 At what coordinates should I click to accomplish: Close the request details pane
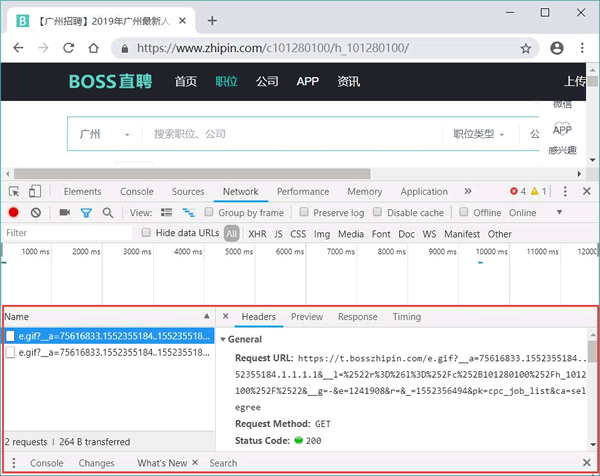tap(225, 316)
